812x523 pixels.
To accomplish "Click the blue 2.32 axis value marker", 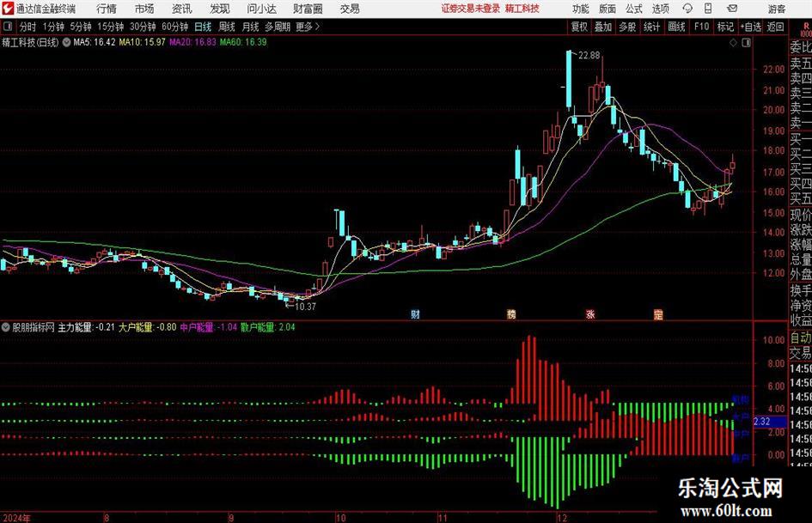I will (770, 422).
